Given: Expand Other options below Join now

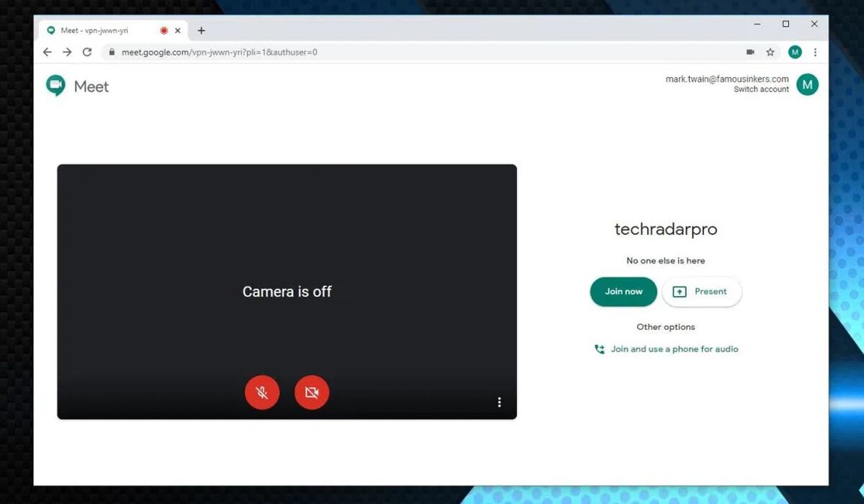Looking at the screenshot, I should coord(665,326).
